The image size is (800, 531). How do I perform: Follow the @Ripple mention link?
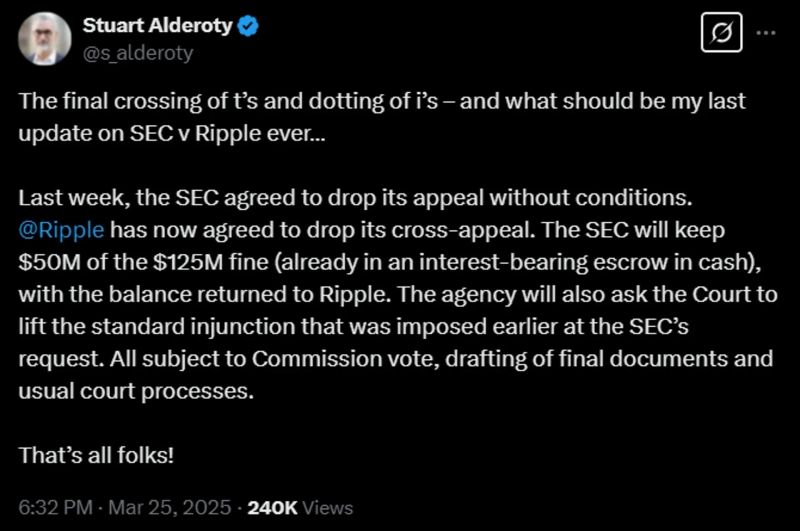(60, 230)
